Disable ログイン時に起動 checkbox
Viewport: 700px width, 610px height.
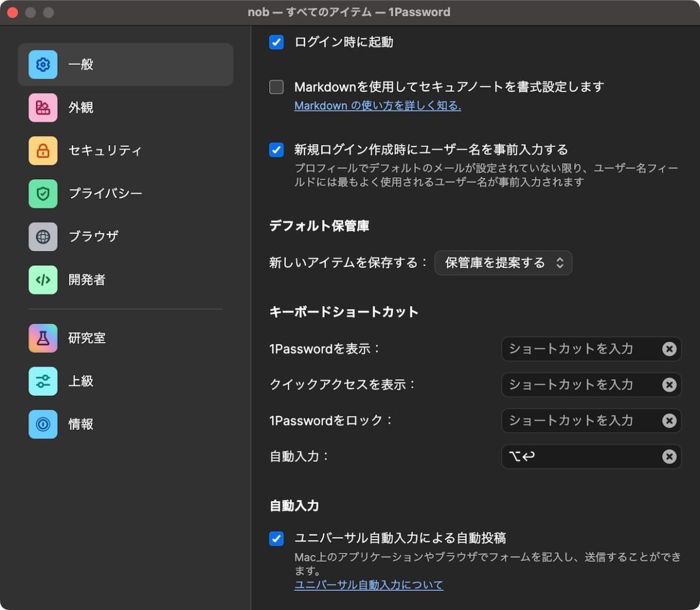click(x=276, y=42)
